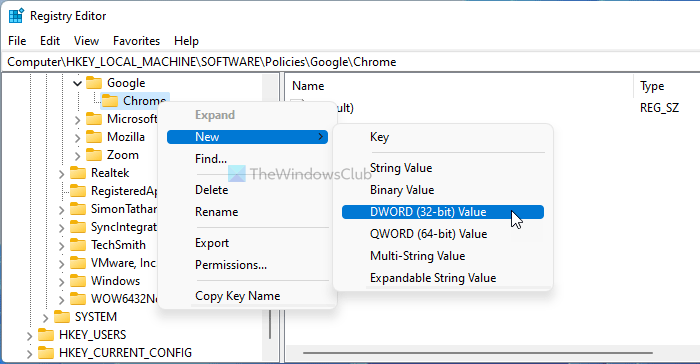Click the Google folder icon

[x=94, y=83]
